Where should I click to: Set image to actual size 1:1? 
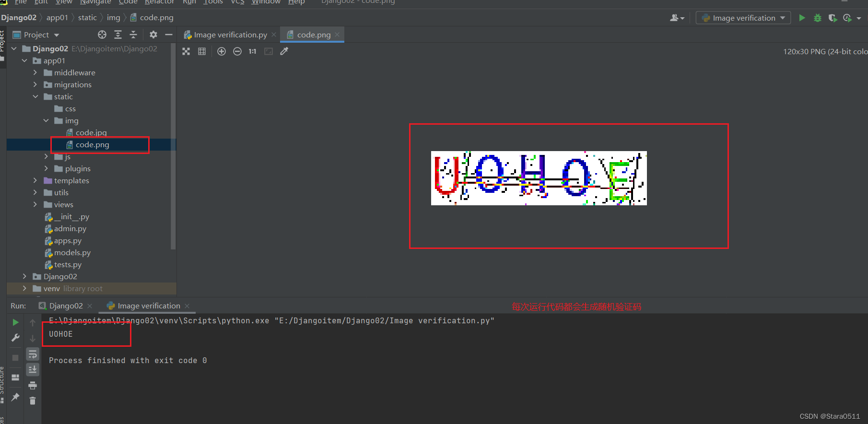pos(253,51)
